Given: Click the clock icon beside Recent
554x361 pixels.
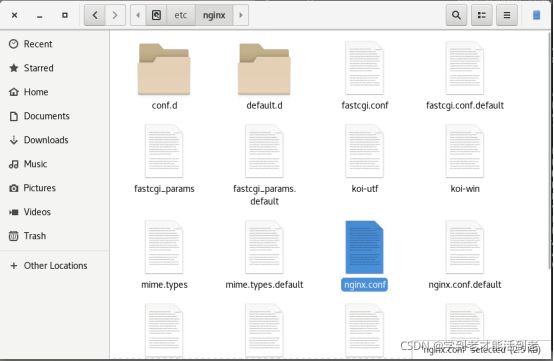Looking at the screenshot, I should pyautogui.click(x=13, y=44).
